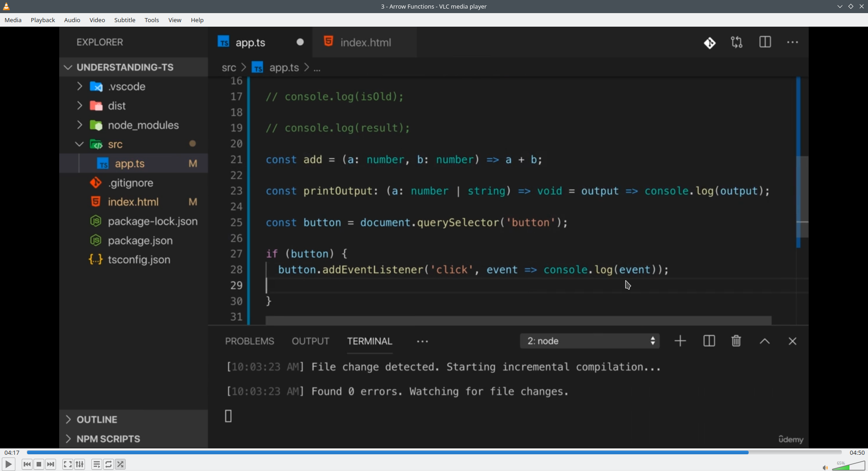Open extended settings (equalizer sliders icon)
868x471 pixels.
tap(80, 464)
